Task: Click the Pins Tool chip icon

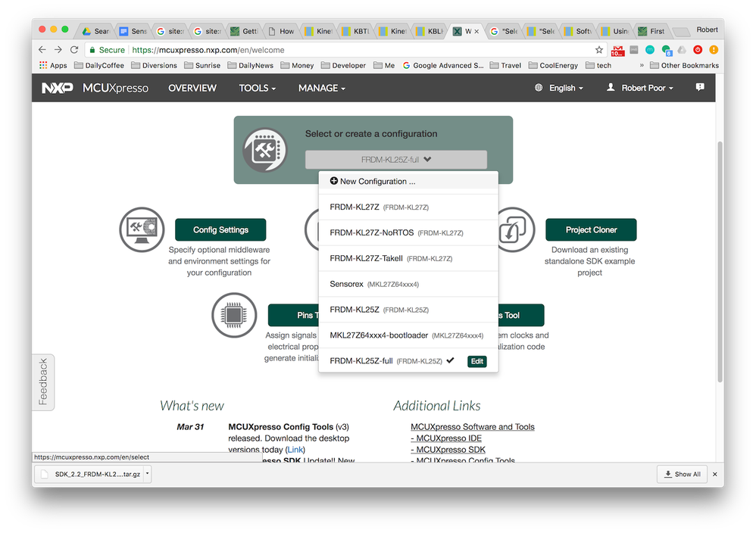Action: (234, 315)
